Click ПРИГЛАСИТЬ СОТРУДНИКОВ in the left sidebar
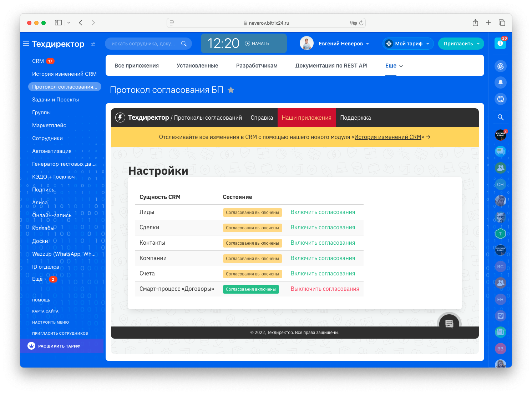The image size is (532, 394). [60, 333]
